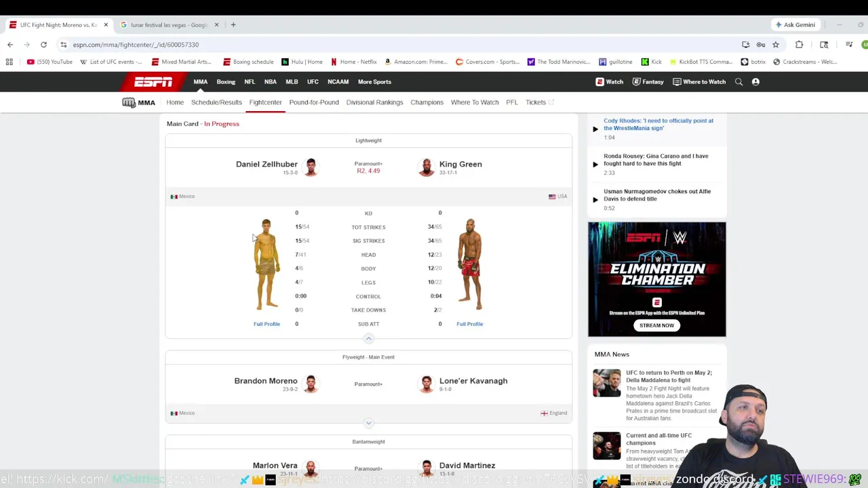Open the Hulu Home bookmark
Image resolution: width=868 pixels, height=488 pixels.
(302, 62)
